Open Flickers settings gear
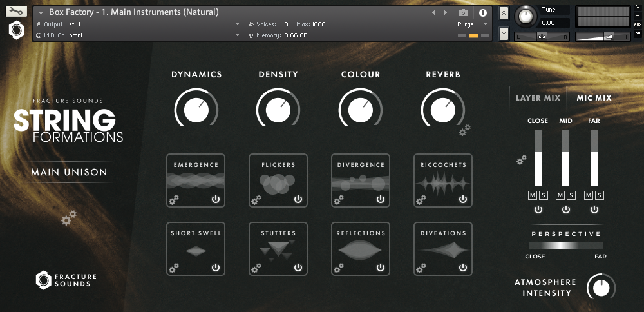This screenshot has height=312, width=644. [256, 200]
